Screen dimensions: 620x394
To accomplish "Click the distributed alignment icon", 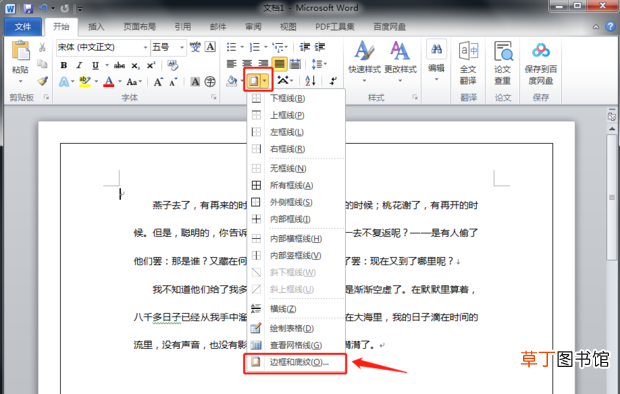I will coord(295,64).
